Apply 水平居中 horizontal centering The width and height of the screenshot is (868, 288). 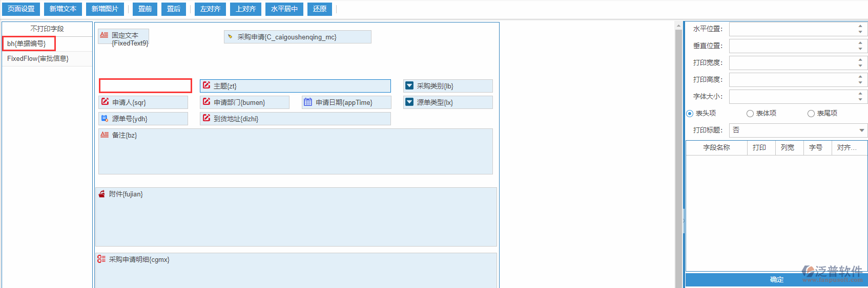pyautogui.click(x=284, y=9)
